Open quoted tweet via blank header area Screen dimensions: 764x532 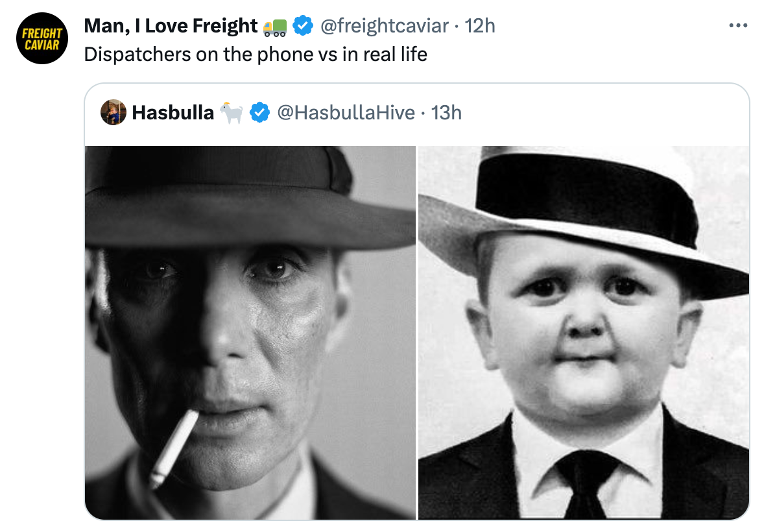point(603,113)
